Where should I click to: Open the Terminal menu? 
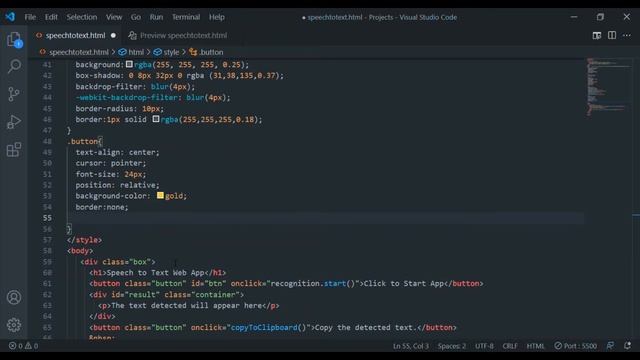(186, 17)
